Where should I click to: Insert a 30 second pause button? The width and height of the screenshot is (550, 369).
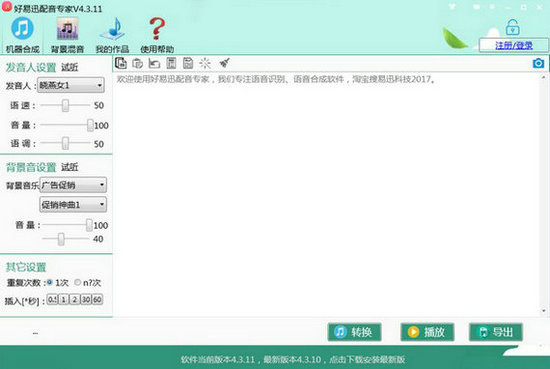pyautogui.click(x=86, y=300)
